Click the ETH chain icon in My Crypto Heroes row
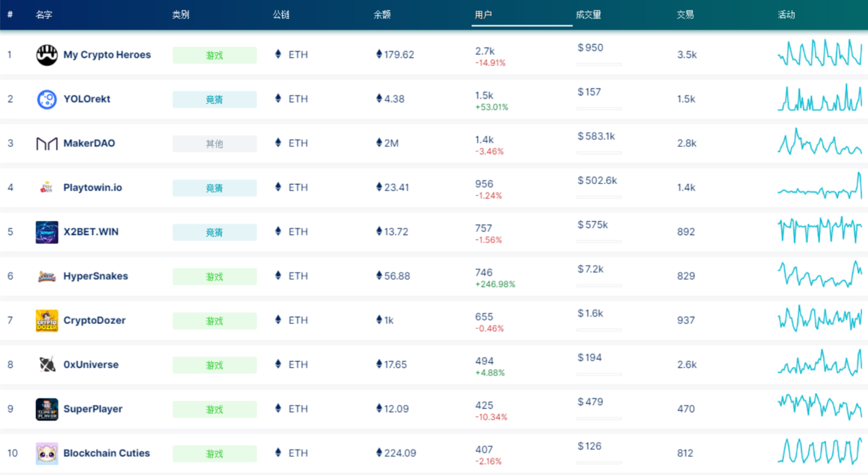The image size is (868, 475). 278,55
